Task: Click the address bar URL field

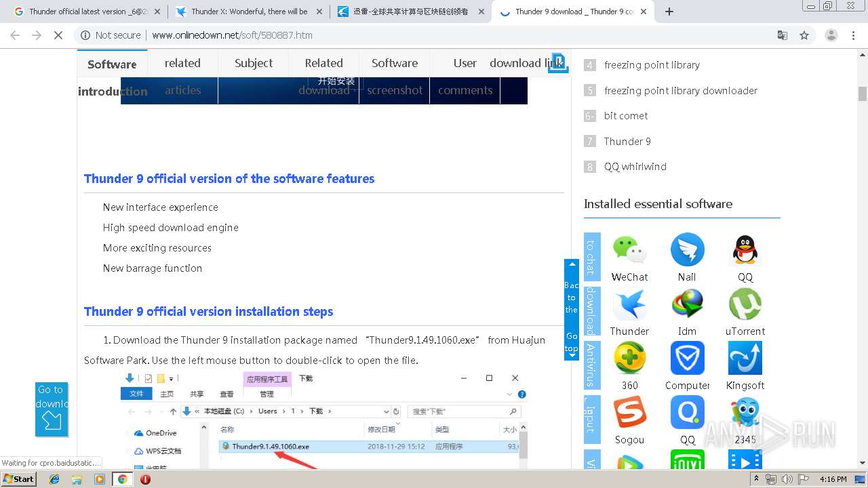Action: pyautogui.click(x=434, y=35)
